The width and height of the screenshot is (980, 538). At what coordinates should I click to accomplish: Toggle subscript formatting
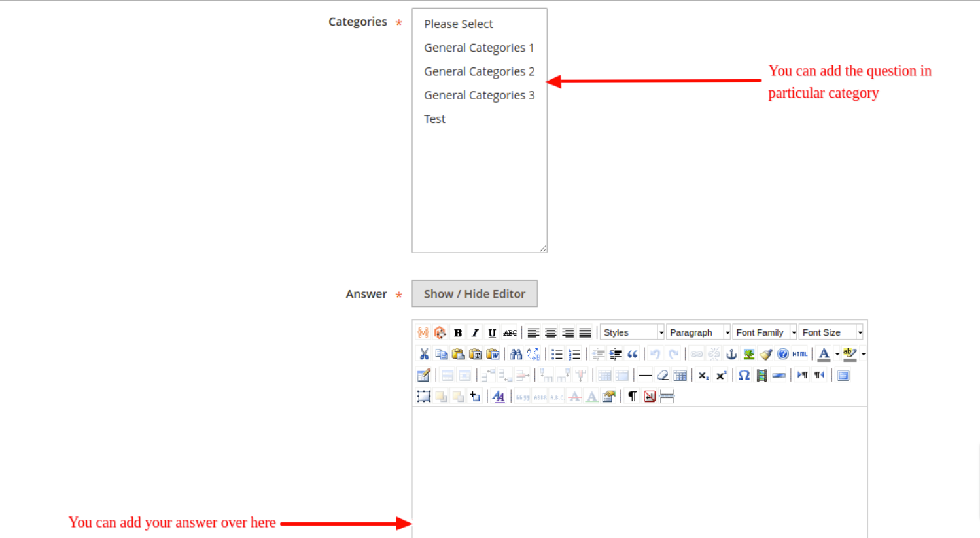(x=703, y=376)
